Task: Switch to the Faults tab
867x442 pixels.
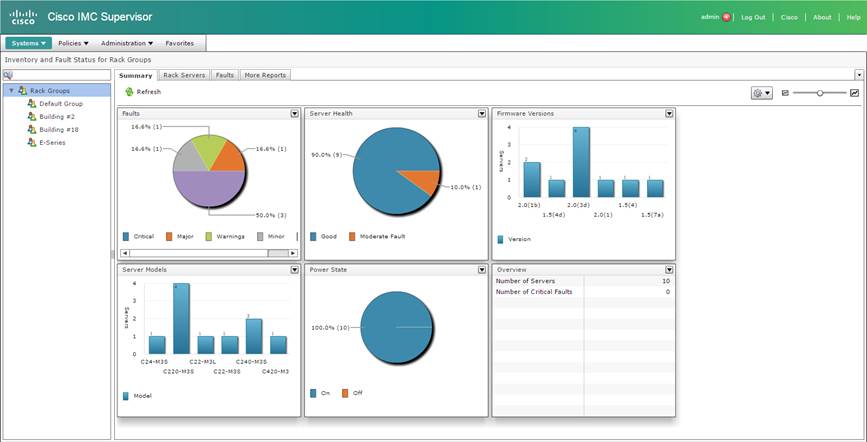Action: [x=225, y=75]
